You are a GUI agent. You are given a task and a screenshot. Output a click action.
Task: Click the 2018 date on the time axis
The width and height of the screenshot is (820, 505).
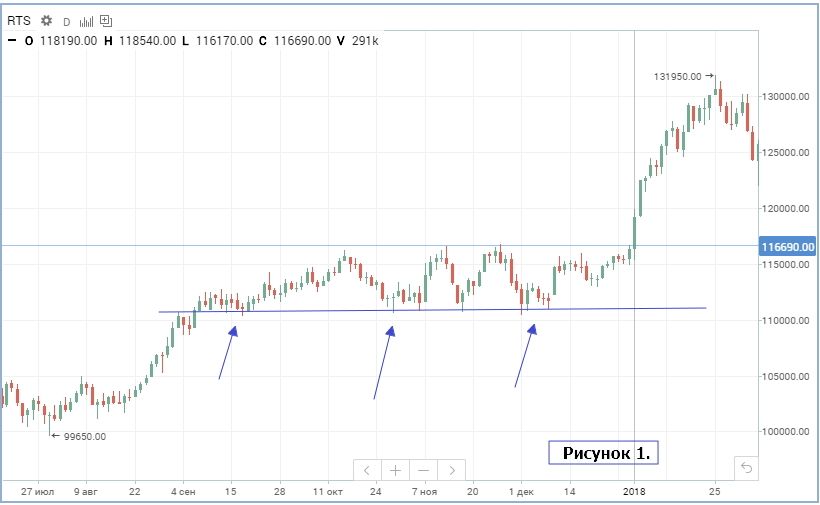point(634,492)
